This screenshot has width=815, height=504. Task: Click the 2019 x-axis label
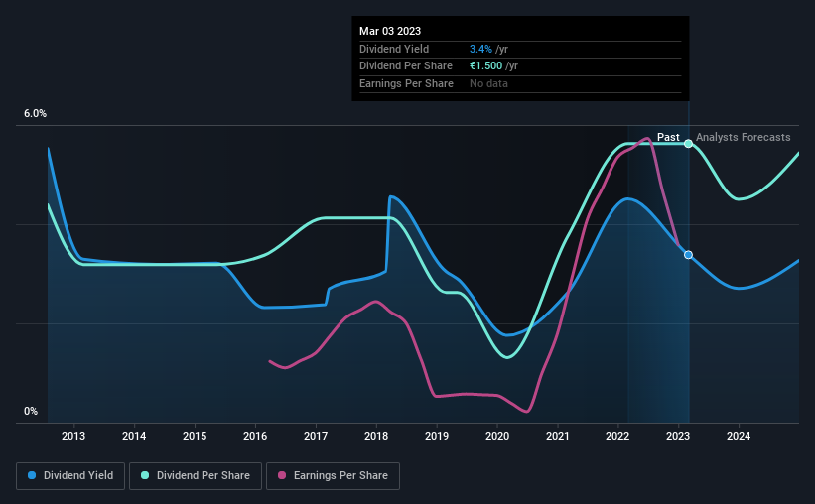[x=437, y=436]
